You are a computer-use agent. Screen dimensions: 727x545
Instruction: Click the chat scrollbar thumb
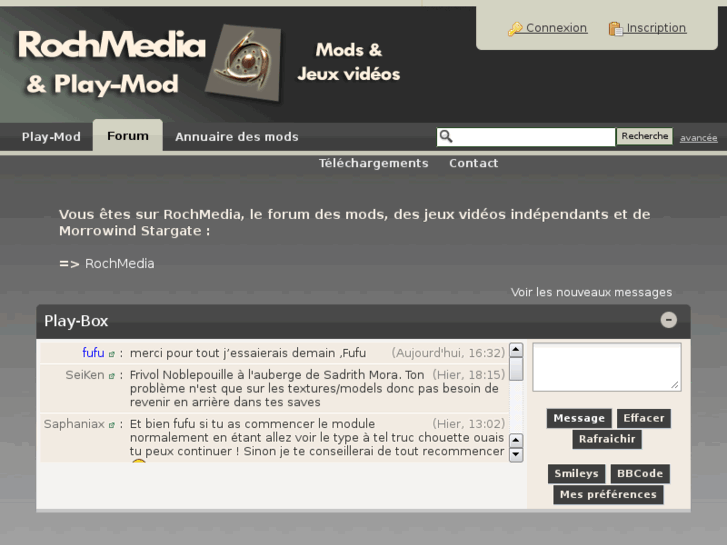[x=516, y=369]
